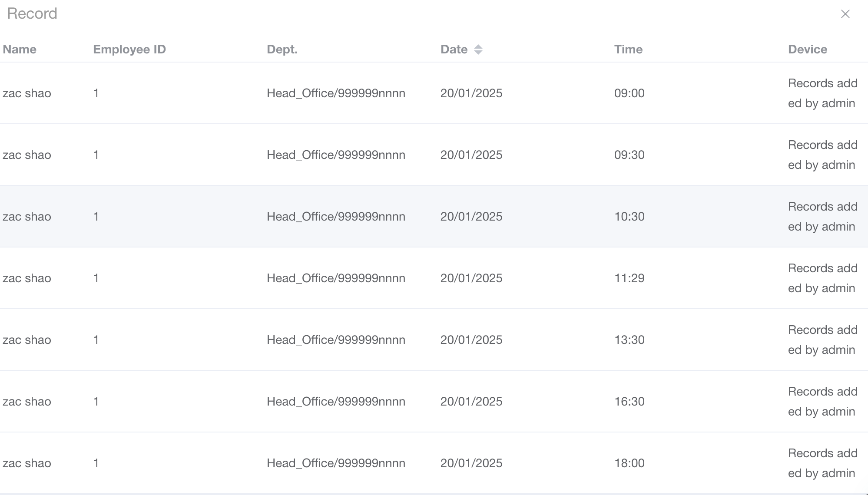
Task: Close the Record dialog
Action: pyautogui.click(x=845, y=14)
